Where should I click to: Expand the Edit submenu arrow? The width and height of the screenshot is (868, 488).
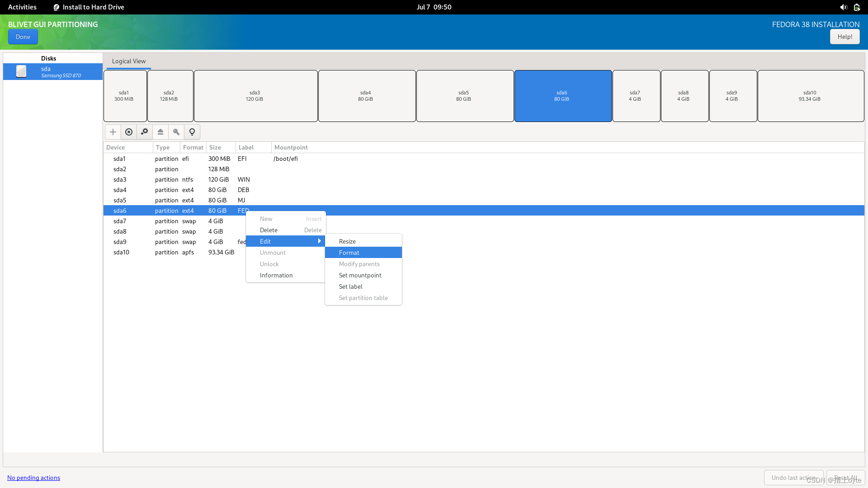[x=319, y=241]
